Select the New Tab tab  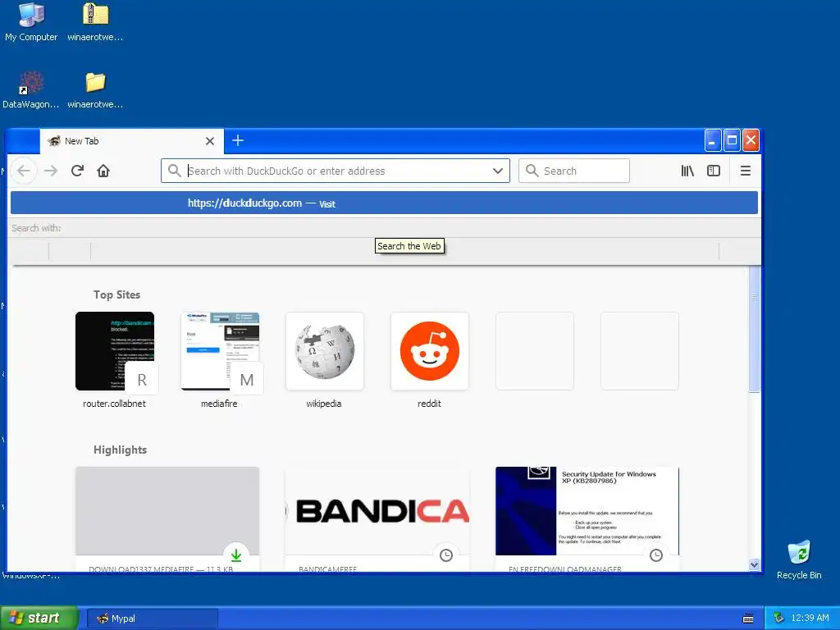coord(132,141)
